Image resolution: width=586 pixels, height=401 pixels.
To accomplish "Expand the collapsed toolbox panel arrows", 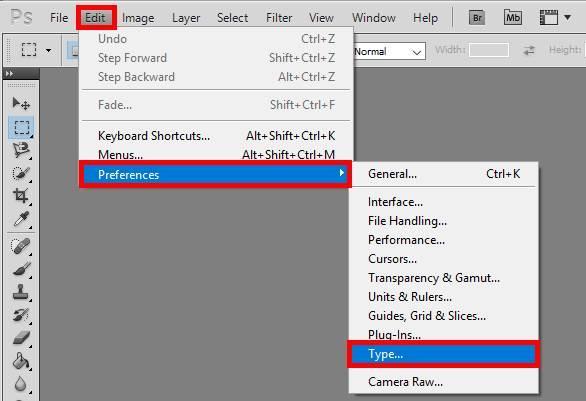I will tap(9, 73).
